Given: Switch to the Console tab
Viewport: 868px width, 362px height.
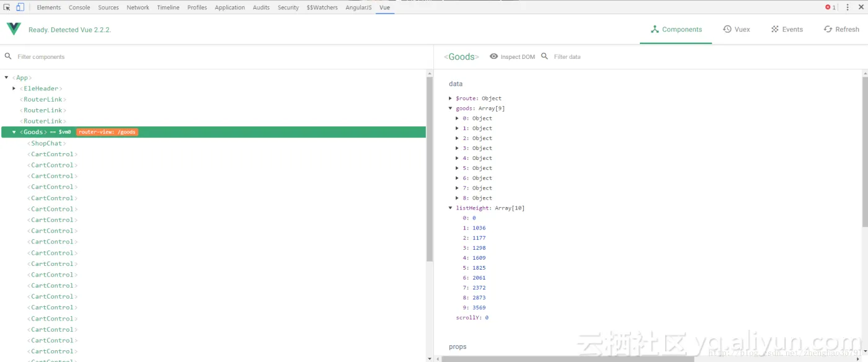Looking at the screenshot, I should 79,7.
